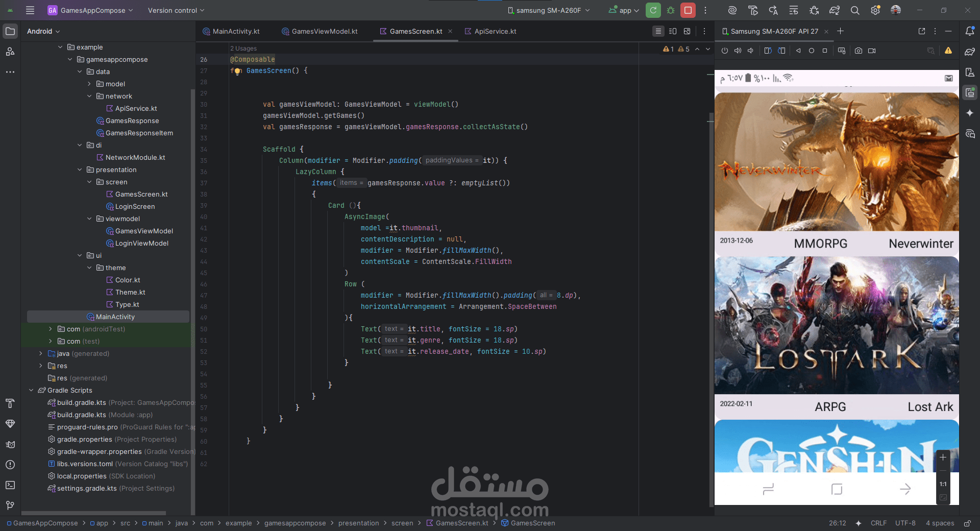Lower the emulator volume
The image size is (980, 531).
[750, 51]
